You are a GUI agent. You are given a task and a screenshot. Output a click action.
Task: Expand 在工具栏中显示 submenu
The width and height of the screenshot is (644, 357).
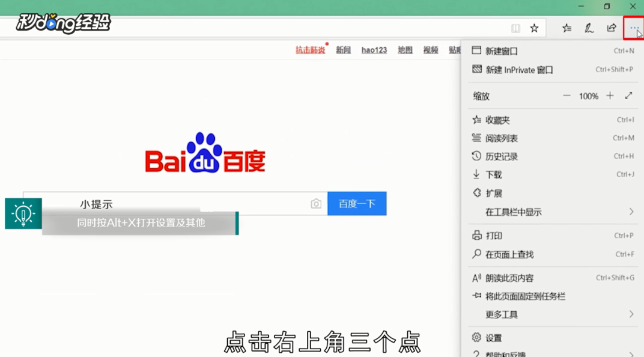coord(553,212)
